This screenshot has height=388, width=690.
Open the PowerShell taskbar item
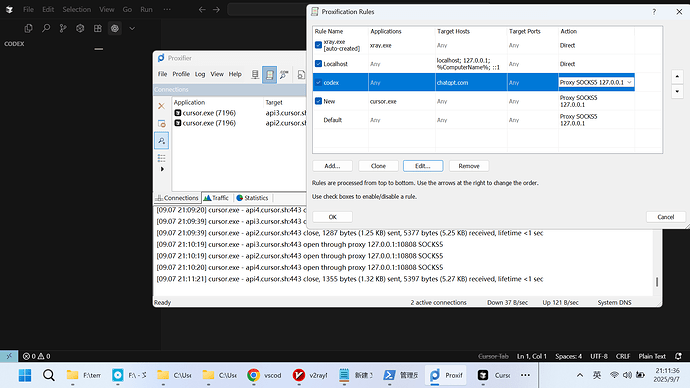[400, 375]
